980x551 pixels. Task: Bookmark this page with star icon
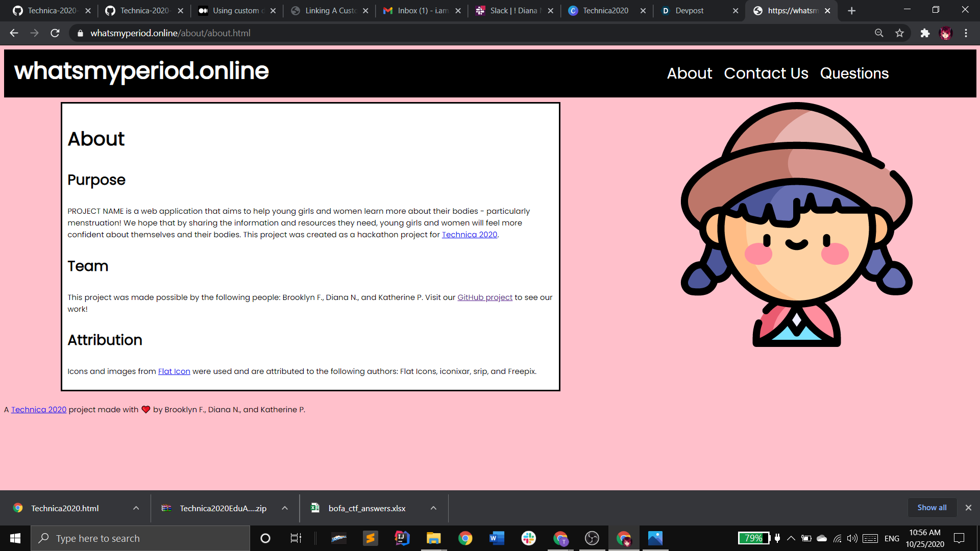click(899, 33)
